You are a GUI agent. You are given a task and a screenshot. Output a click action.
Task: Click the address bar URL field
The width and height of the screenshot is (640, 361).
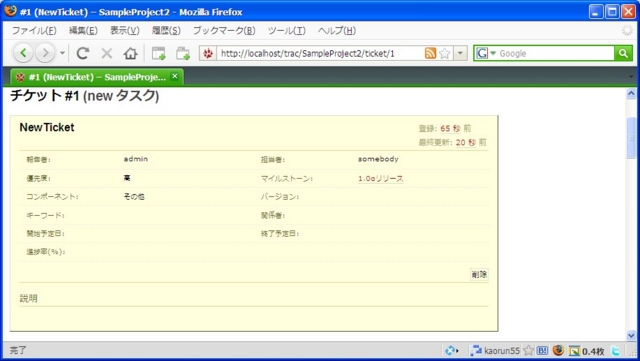coord(320,53)
